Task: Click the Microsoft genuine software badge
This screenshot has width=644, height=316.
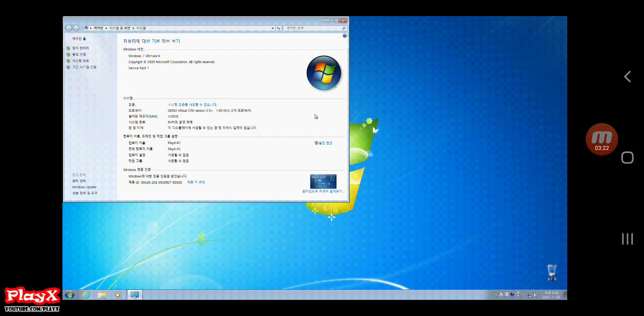Action: (323, 181)
